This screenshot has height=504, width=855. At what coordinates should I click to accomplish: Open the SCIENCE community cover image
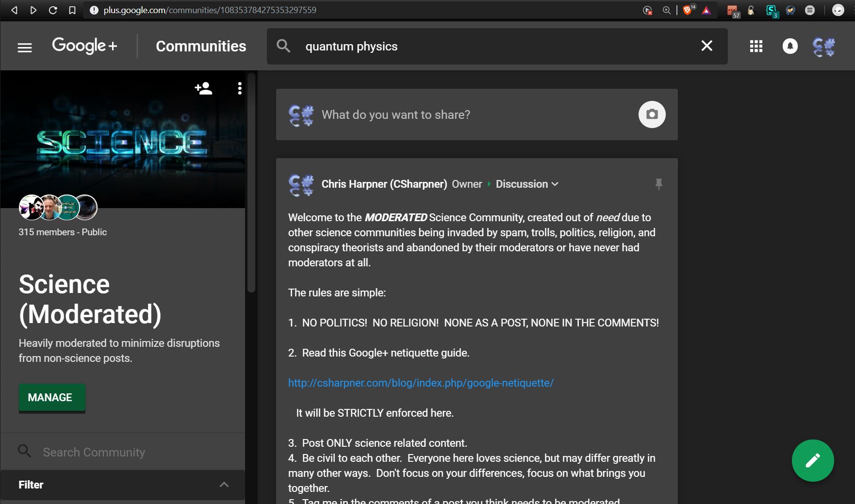[x=123, y=140]
